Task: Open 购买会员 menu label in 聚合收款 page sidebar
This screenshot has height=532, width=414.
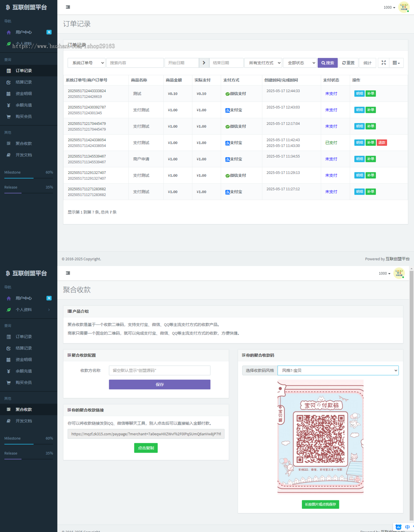Action: click(24, 383)
